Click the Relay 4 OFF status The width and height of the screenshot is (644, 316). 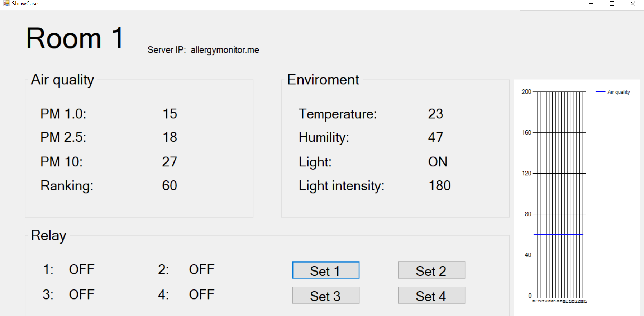click(x=201, y=294)
